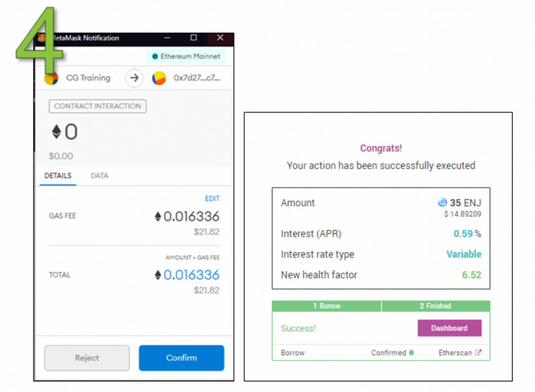Click EDIT to adjust the gas fee
The width and height of the screenshot is (535, 392).
coord(212,198)
